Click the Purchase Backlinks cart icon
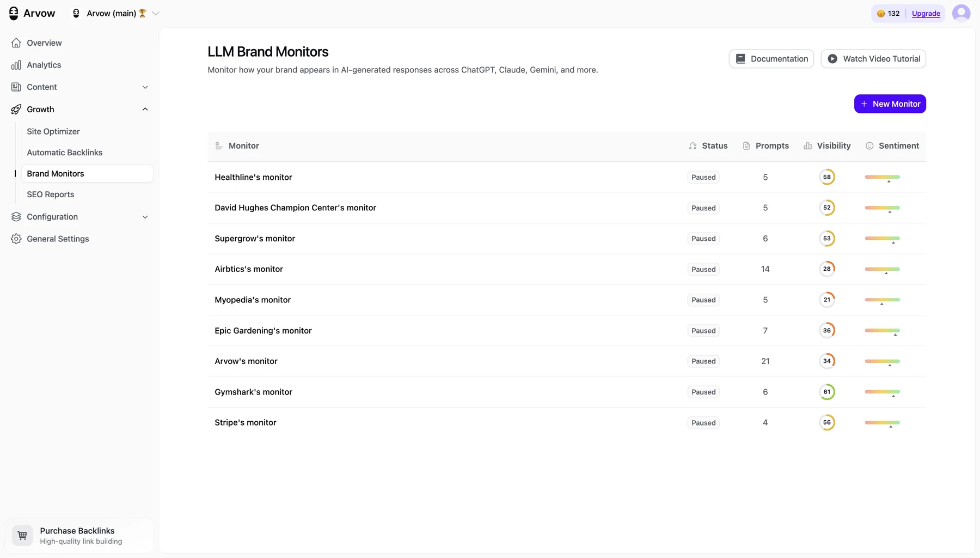Image resolution: width=980 pixels, height=558 pixels. [x=22, y=536]
